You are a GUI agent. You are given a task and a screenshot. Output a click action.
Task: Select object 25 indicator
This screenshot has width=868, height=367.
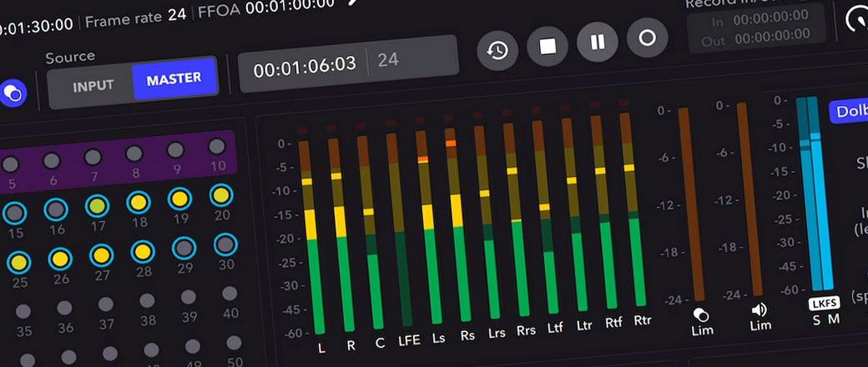pyautogui.click(x=19, y=263)
